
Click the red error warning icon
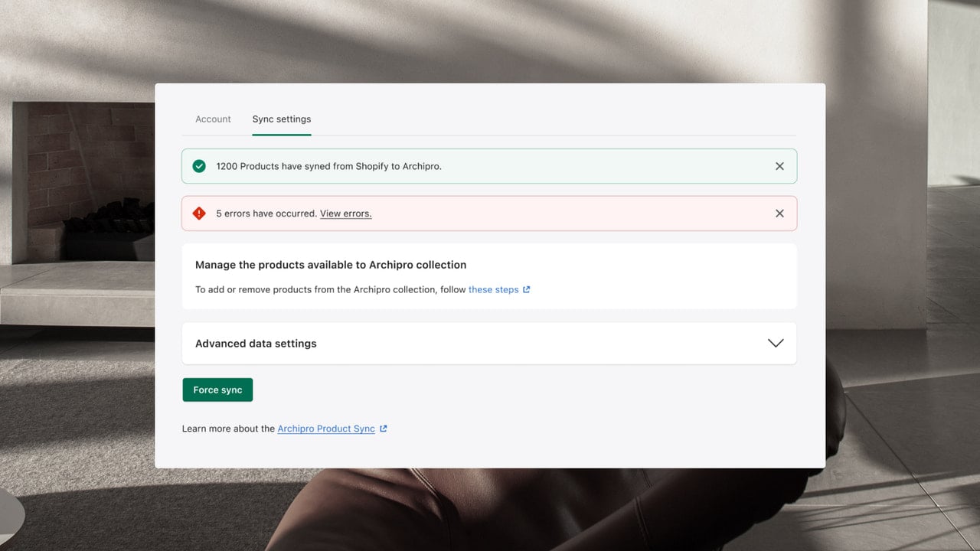click(x=199, y=214)
